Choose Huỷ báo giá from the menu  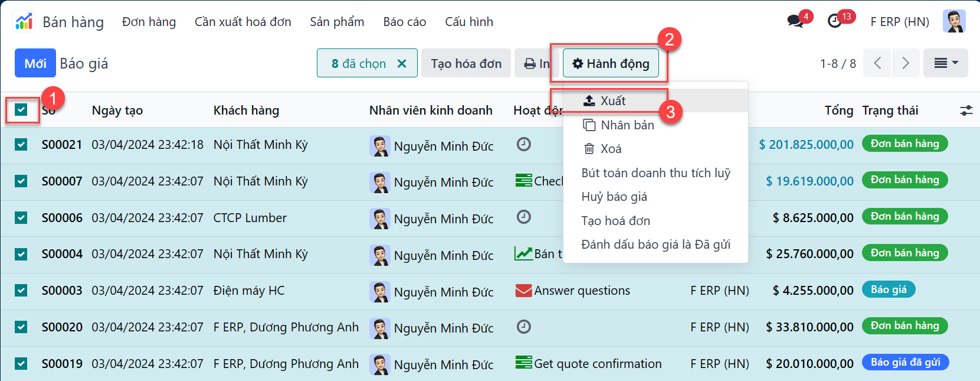(x=655, y=197)
